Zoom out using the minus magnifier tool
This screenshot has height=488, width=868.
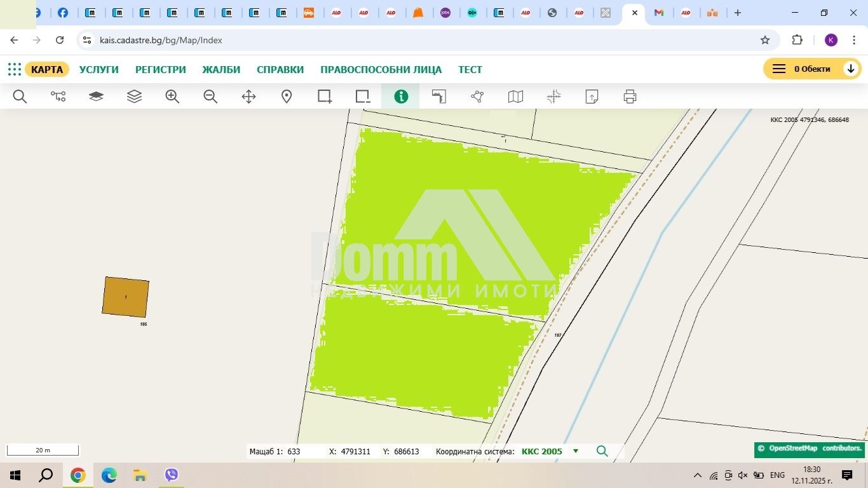(210, 97)
